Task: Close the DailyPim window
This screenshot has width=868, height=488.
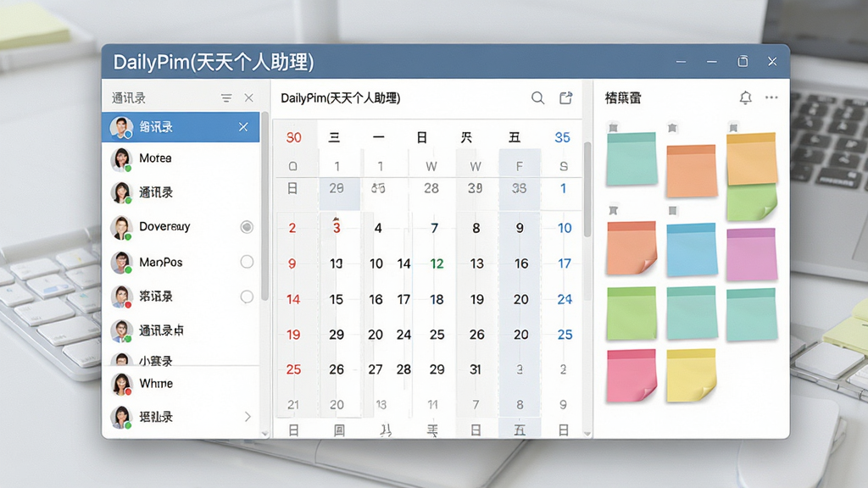Action: (x=772, y=61)
